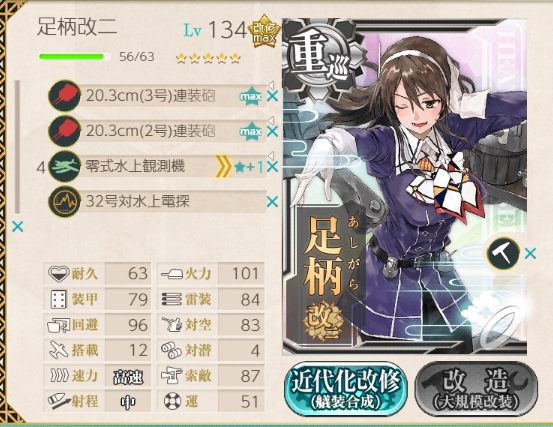The width and height of the screenshot is (553, 427).
Task: Click the orange radar icon for 32号対水上電探
Action: [65, 201]
